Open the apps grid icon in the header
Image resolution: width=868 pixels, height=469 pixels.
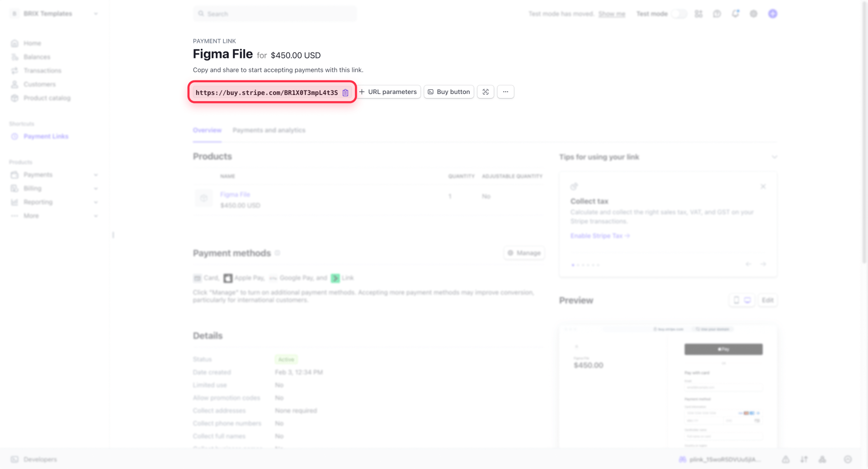click(x=698, y=14)
